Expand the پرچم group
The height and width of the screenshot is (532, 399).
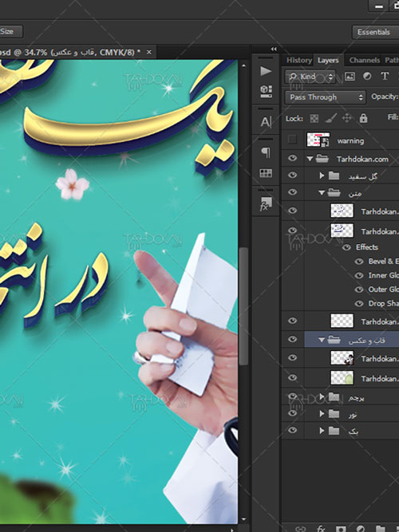pyautogui.click(x=322, y=396)
